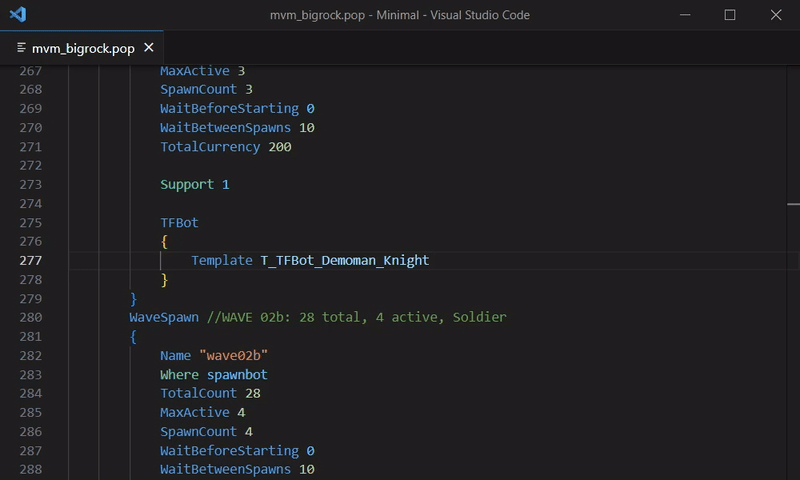Click the vertical scrollbar cursor marker
This screenshot has width=800, height=480.
(x=793, y=204)
